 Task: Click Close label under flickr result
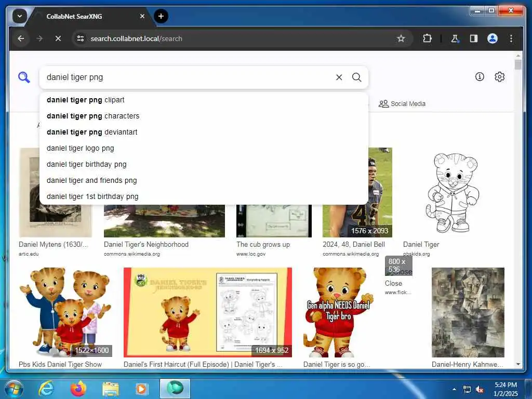(x=393, y=283)
